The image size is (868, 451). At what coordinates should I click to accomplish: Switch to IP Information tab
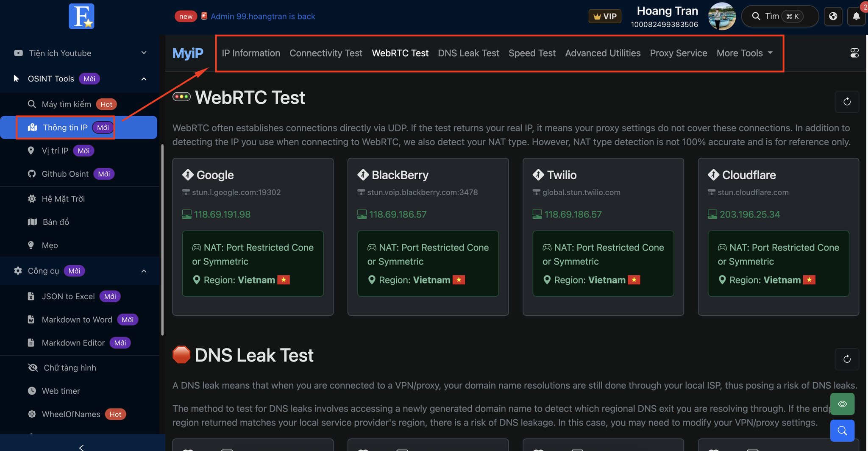pos(251,53)
